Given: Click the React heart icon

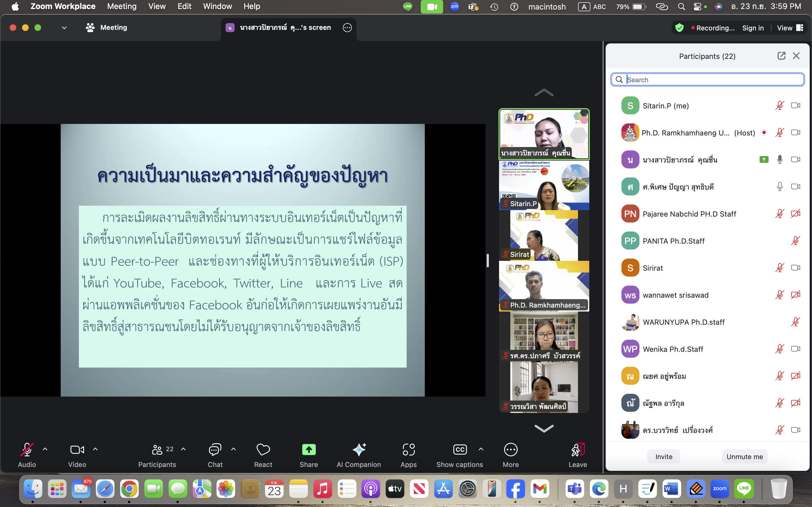Looking at the screenshot, I should pyautogui.click(x=263, y=450).
